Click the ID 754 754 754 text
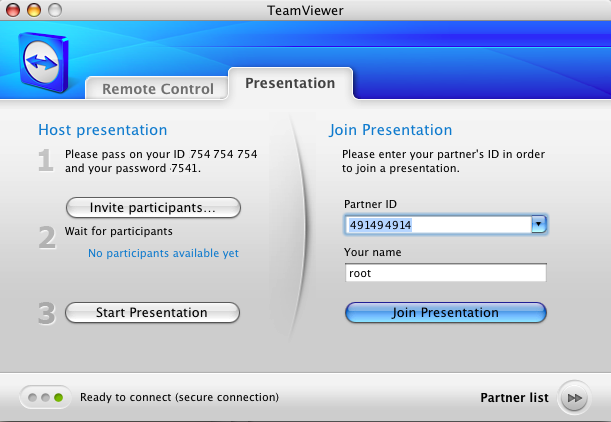This screenshot has width=611, height=422. (215, 154)
